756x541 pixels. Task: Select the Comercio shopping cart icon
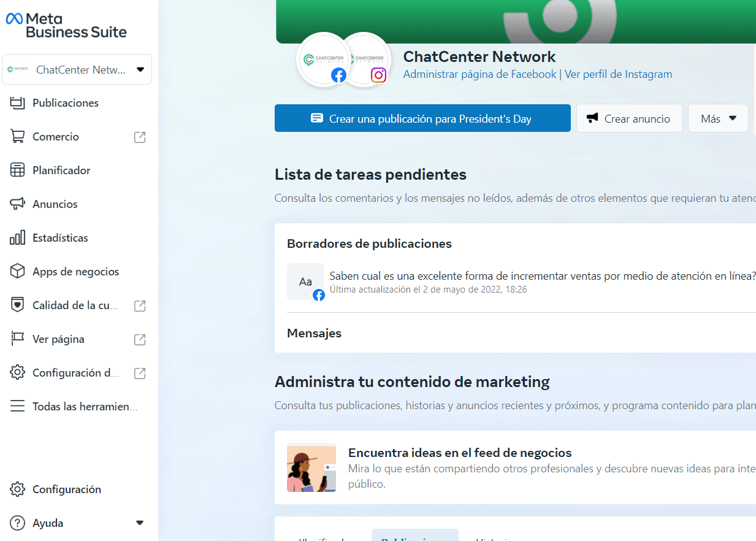[17, 137]
